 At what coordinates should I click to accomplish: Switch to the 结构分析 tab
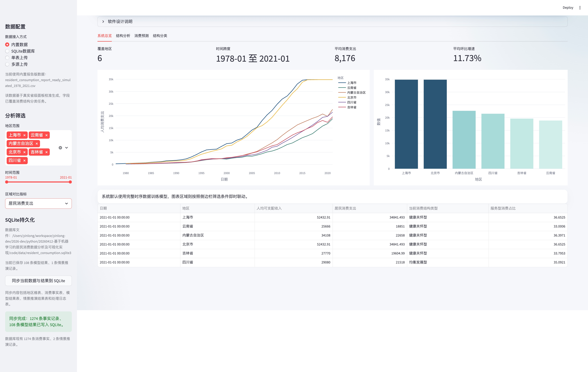123,36
